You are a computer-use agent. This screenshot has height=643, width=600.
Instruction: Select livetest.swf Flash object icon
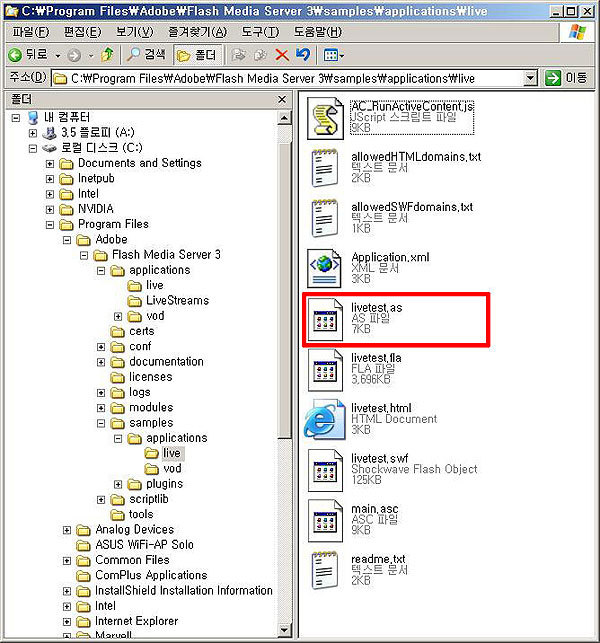[325, 470]
